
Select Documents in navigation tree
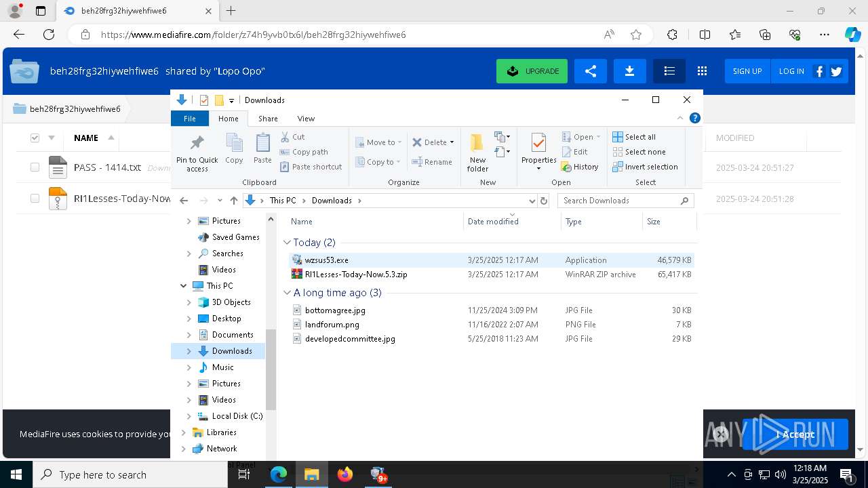click(x=233, y=335)
